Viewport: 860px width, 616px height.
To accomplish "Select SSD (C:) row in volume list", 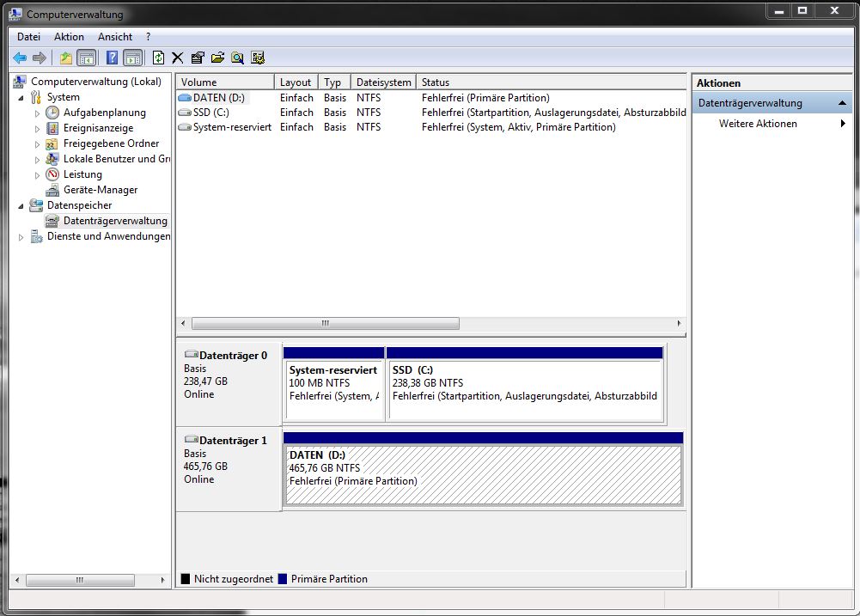I will click(x=431, y=113).
